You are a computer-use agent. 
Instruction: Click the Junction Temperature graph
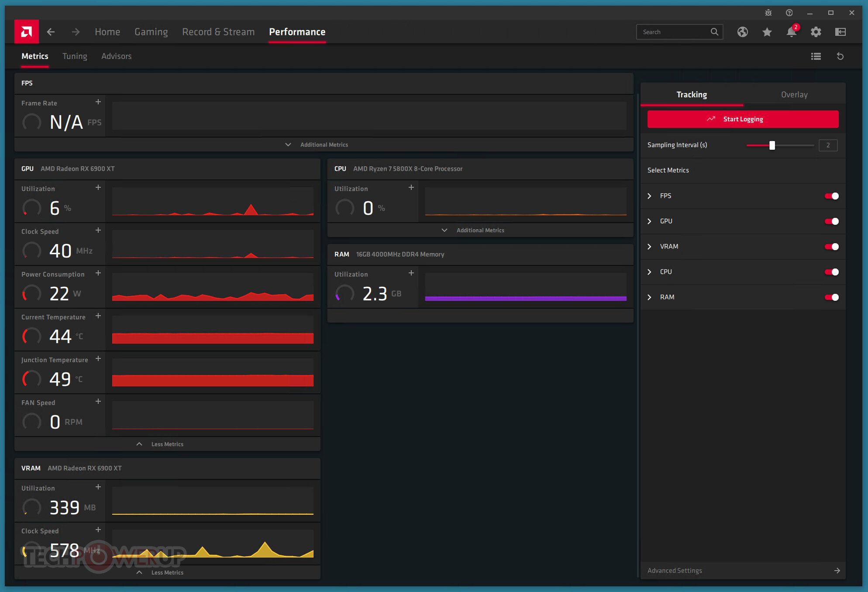(x=213, y=373)
